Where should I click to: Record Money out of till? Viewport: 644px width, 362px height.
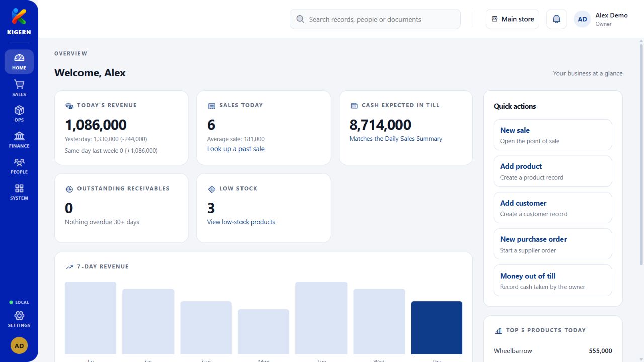[x=553, y=281]
